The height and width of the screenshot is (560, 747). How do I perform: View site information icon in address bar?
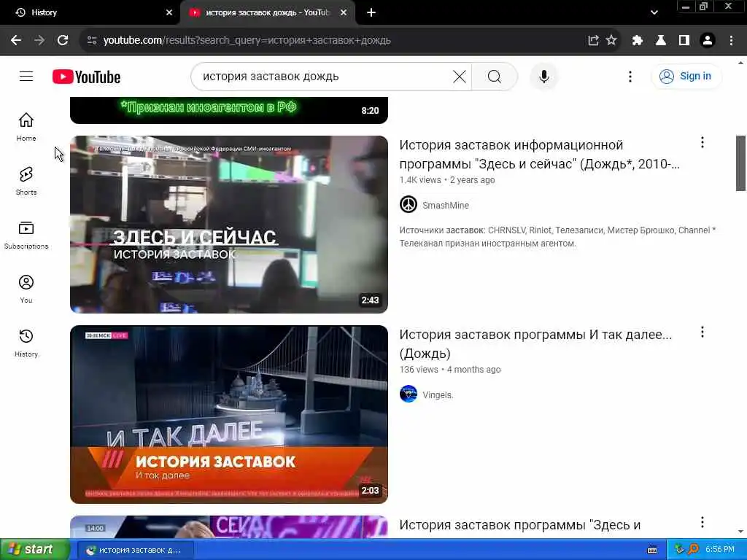[x=92, y=40]
